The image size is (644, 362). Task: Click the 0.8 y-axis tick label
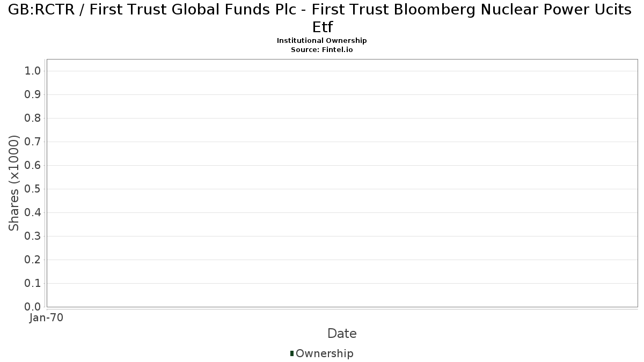coord(33,119)
